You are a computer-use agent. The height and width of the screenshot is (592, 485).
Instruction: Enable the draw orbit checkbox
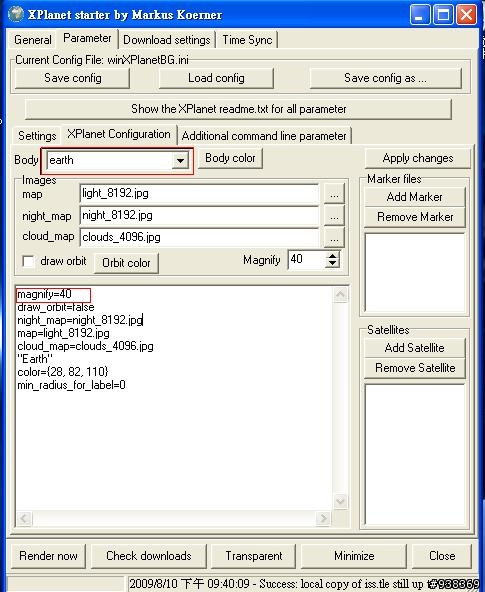[x=28, y=261]
